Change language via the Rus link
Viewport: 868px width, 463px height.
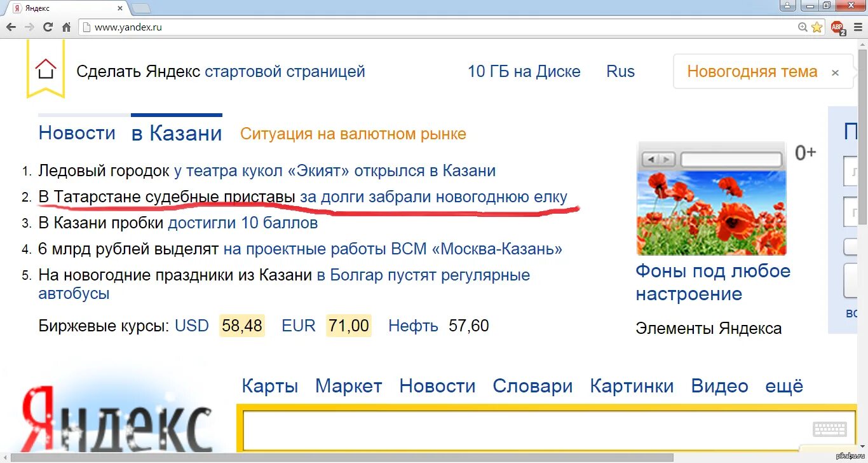point(621,71)
